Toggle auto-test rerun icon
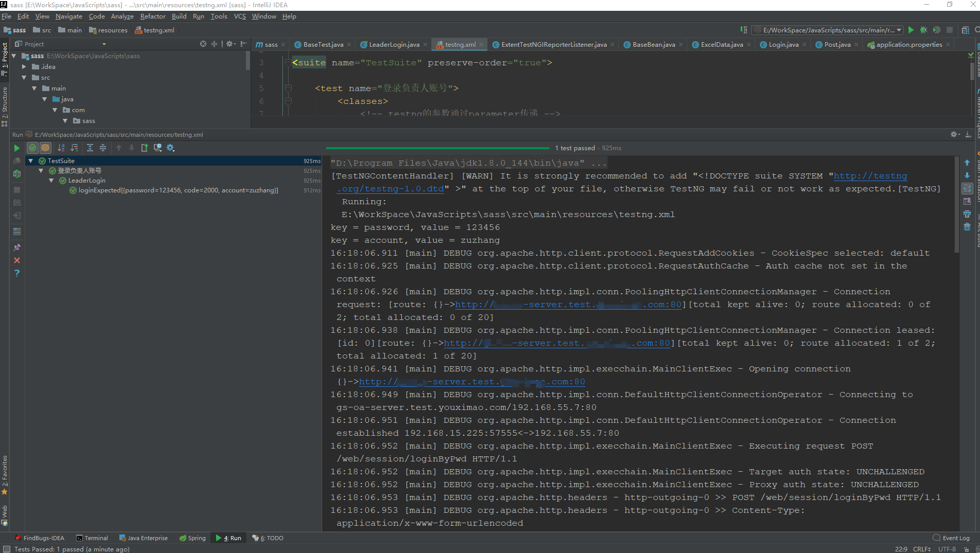This screenshot has height=553, width=980. coord(17,174)
